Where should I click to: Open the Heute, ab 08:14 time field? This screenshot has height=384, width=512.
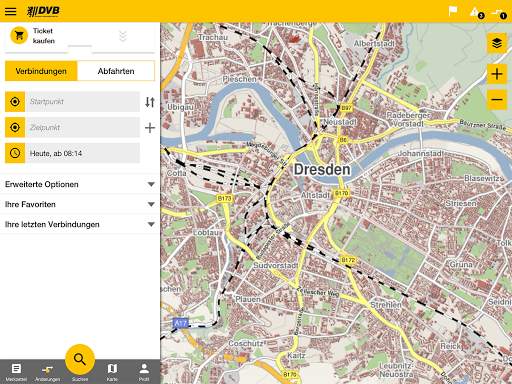click(x=82, y=153)
